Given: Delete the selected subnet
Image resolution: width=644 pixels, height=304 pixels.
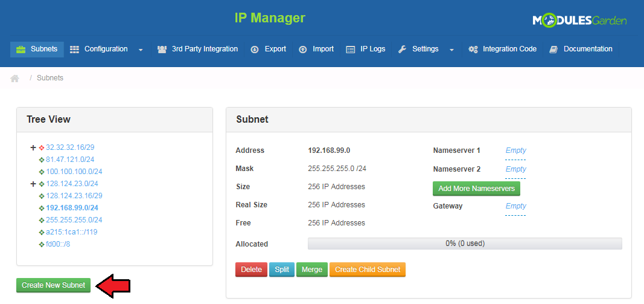Looking at the screenshot, I should pos(251,270).
